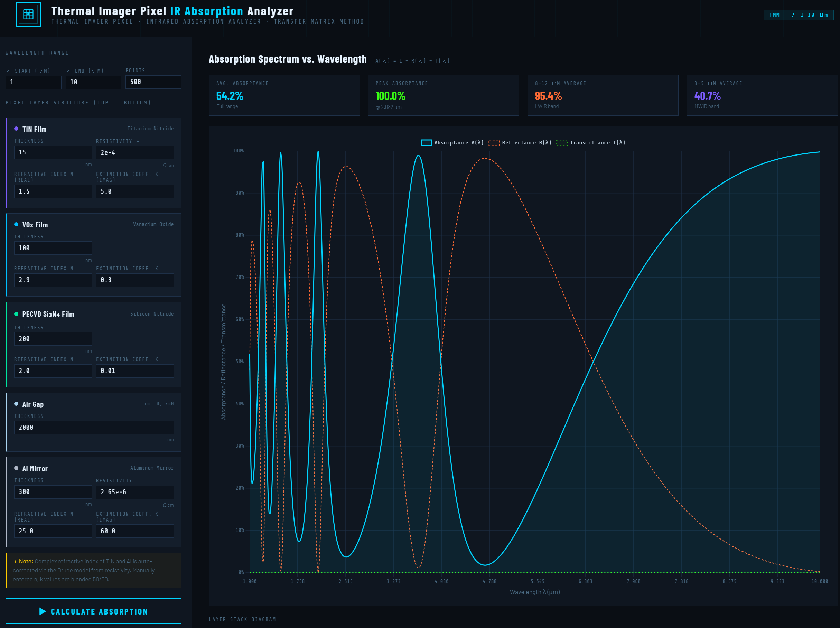The height and width of the screenshot is (628, 840).
Task: Click the white dot icon beside Al Mirror
Action: point(16,468)
